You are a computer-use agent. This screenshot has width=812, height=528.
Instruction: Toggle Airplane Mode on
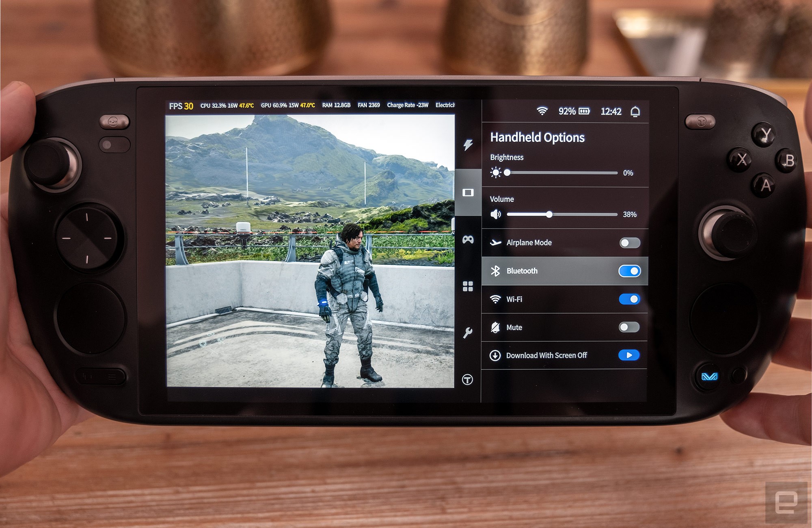pos(628,243)
